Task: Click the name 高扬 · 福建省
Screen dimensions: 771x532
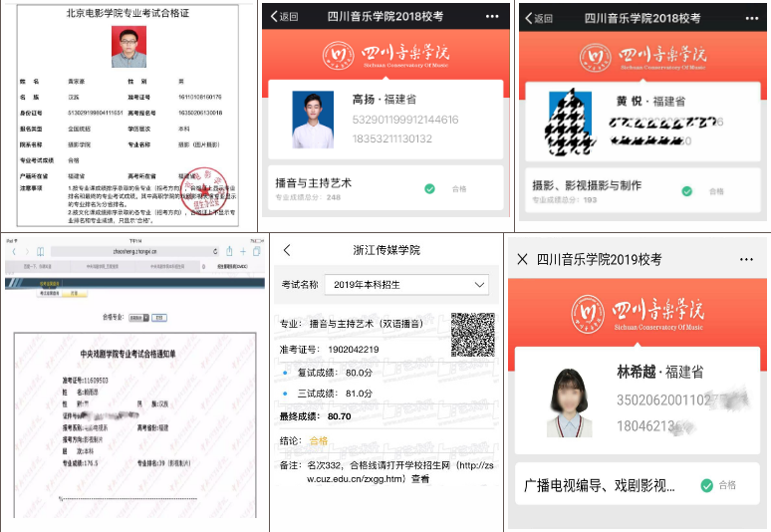Action: pos(385,100)
